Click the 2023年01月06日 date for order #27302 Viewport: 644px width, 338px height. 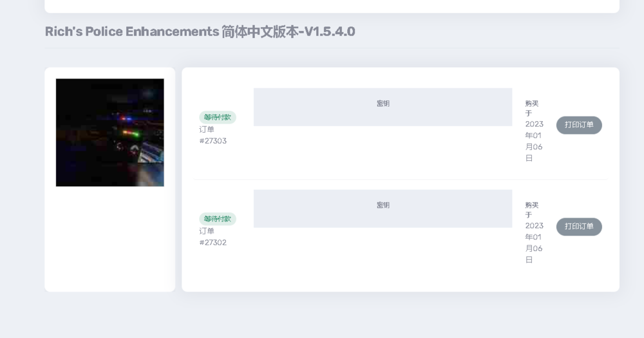pyautogui.click(x=534, y=243)
